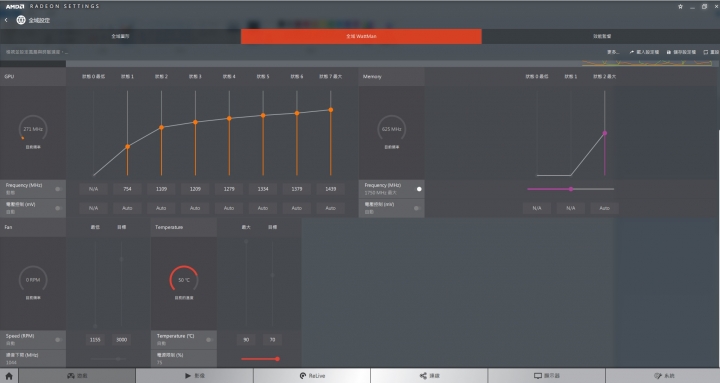Click the load profile arrow icon
The image size is (720, 383).
click(x=632, y=52)
